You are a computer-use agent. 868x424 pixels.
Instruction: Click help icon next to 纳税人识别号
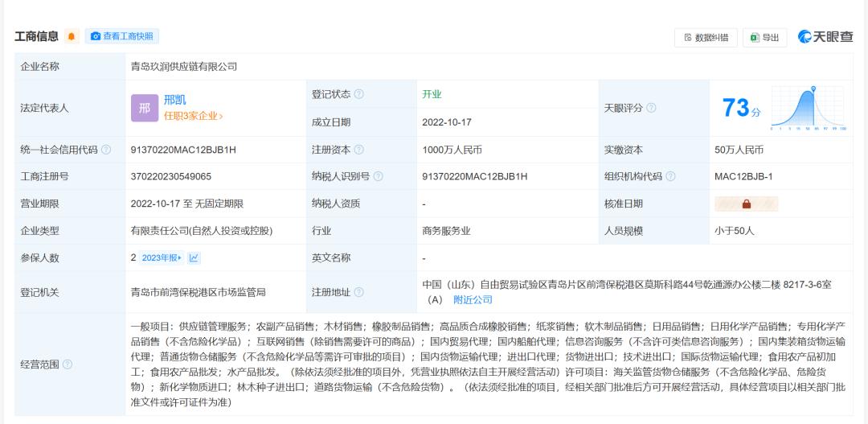pos(379,176)
